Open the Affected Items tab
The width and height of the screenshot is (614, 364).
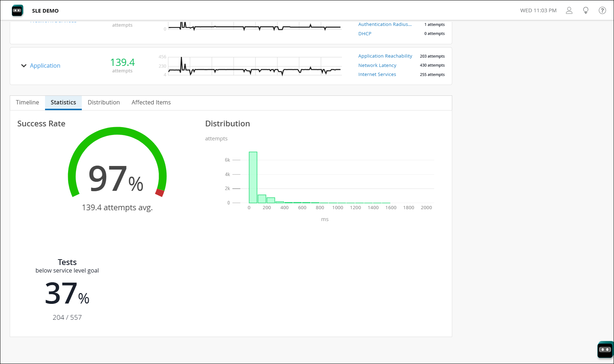tap(151, 102)
